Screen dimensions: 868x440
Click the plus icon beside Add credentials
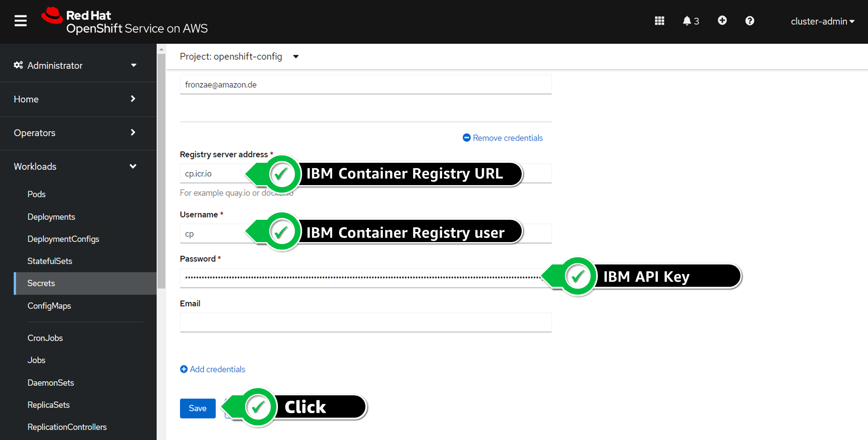click(x=184, y=369)
